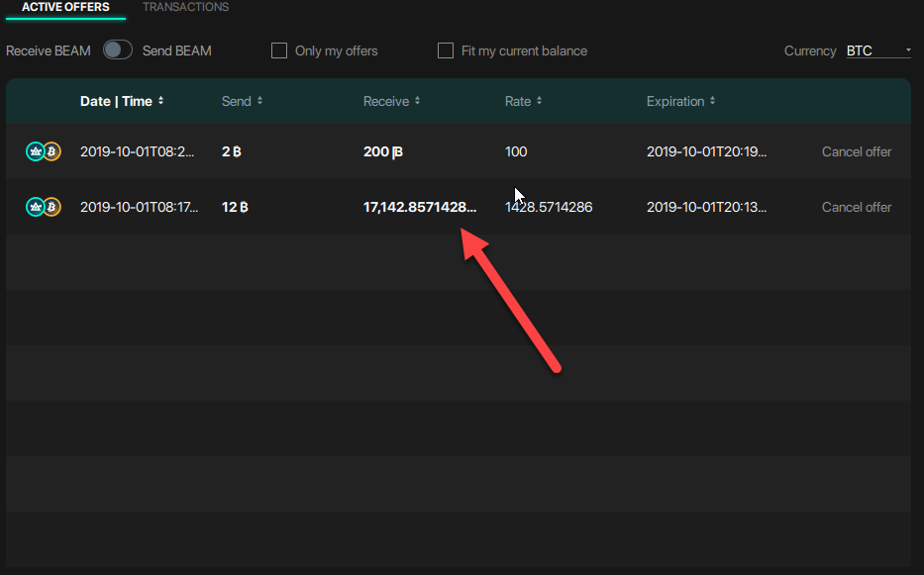Click the Receive amount 200 BEAM
Viewport: 924px width, 575px height.
(383, 152)
